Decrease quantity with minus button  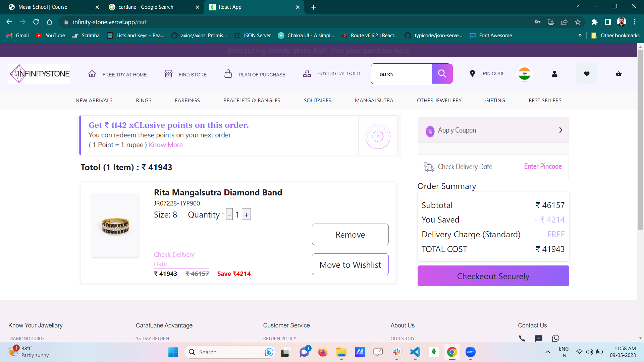click(229, 215)
